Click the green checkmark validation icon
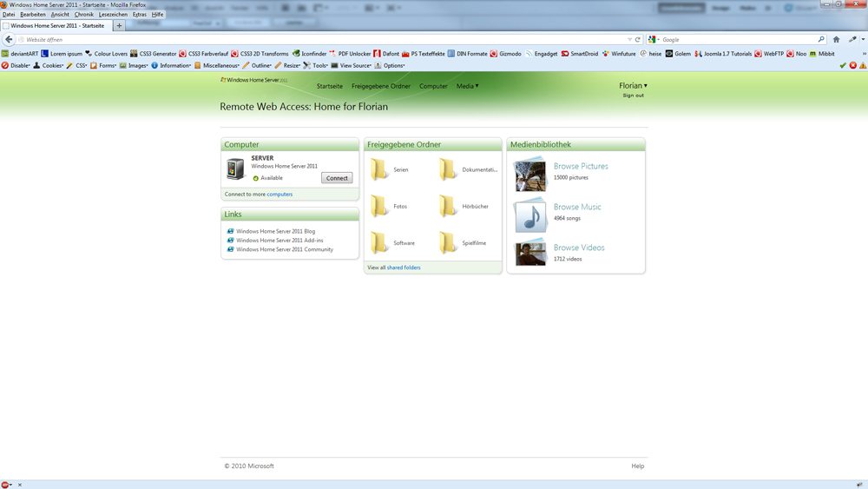This screenshot has width=868, height=489. click(x=843, y=65)
